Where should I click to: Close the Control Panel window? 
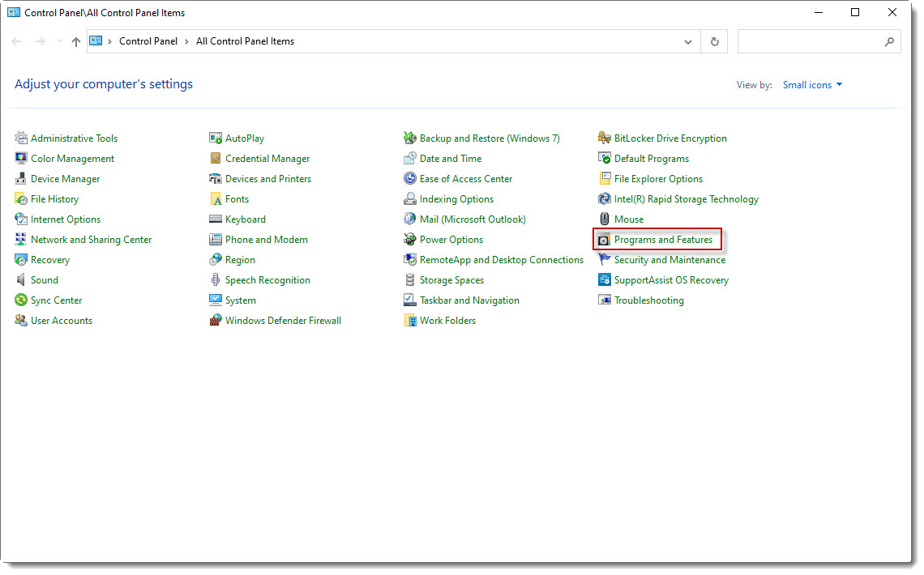(x=892, y=12)
